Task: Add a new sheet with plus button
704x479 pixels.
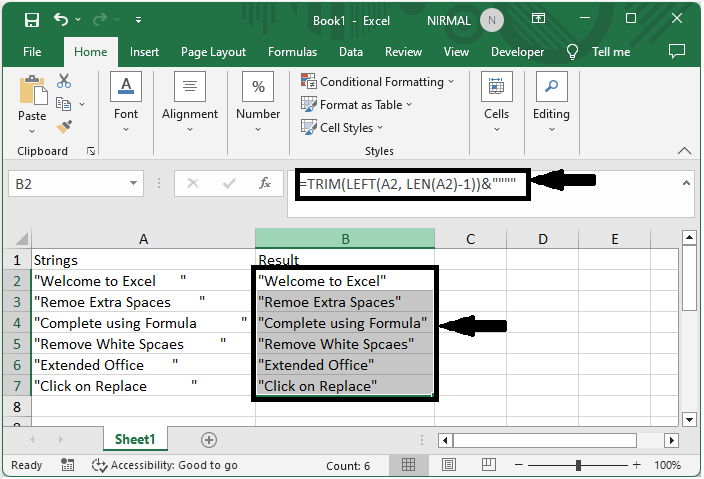Action: click(x=209, y=440)
